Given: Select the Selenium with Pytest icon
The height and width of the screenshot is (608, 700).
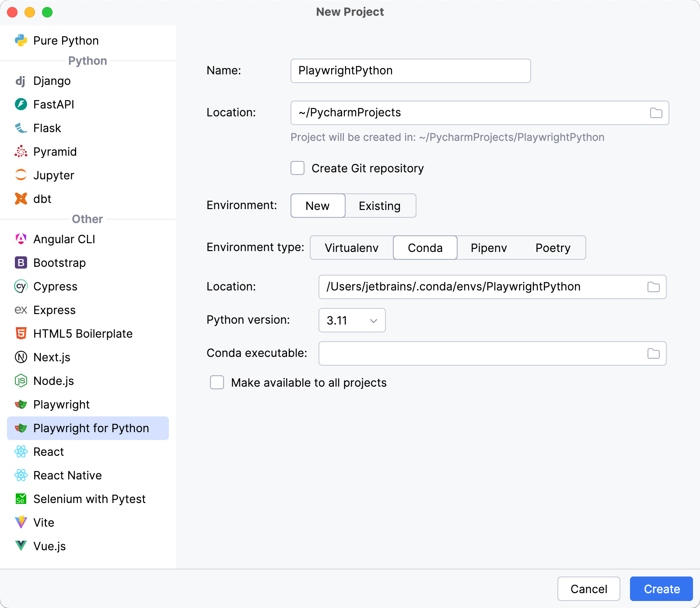Looking at the screenshot, I should 21,499.
